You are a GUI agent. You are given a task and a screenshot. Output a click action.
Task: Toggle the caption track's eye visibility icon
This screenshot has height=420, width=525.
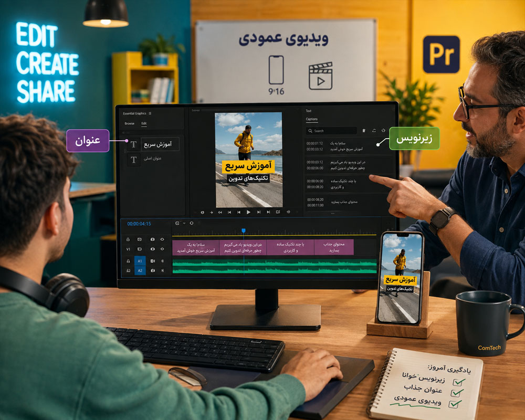(x=152, y=239)
